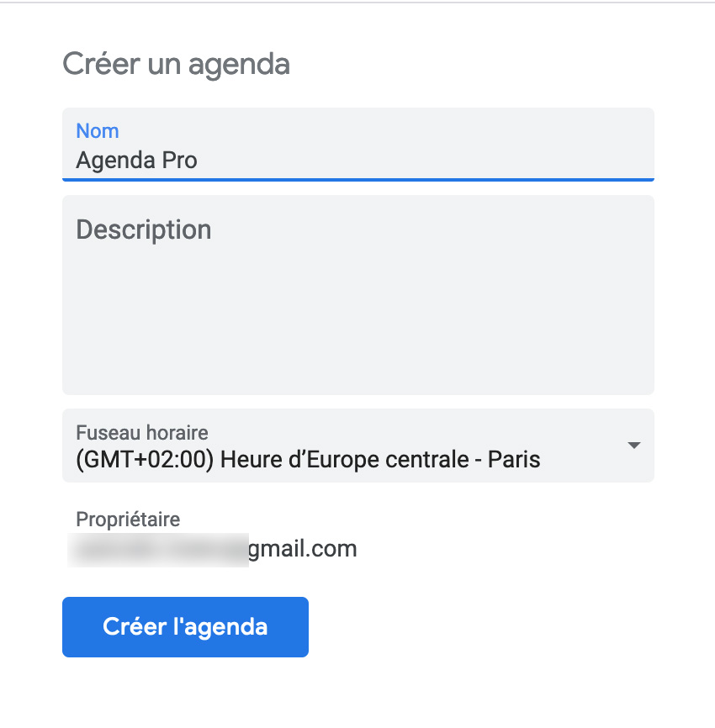Click the blurred part of owner email
This screenshot has height=728, width=715.
pos(160,550)
